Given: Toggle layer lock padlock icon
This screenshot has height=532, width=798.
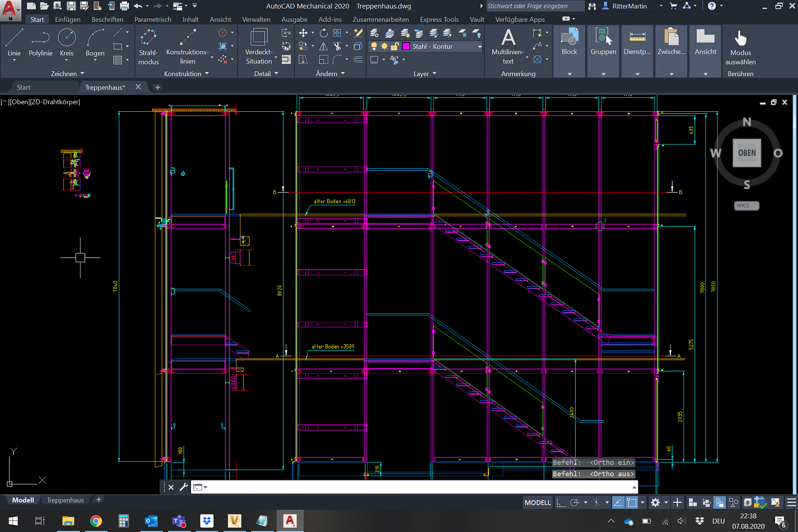Looking at the screenshot, I should click(394, 46).
